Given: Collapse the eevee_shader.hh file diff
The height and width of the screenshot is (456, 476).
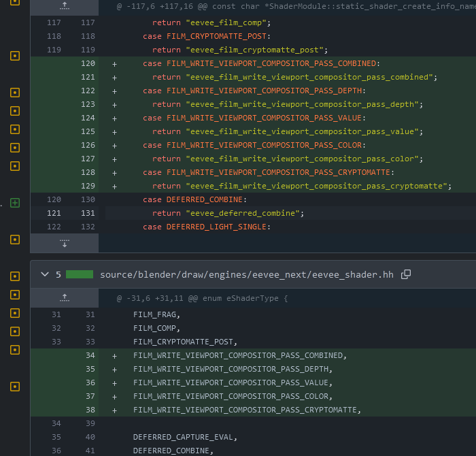Looking at the screenshot, I should pyautogui.click(x=45, y=274).
